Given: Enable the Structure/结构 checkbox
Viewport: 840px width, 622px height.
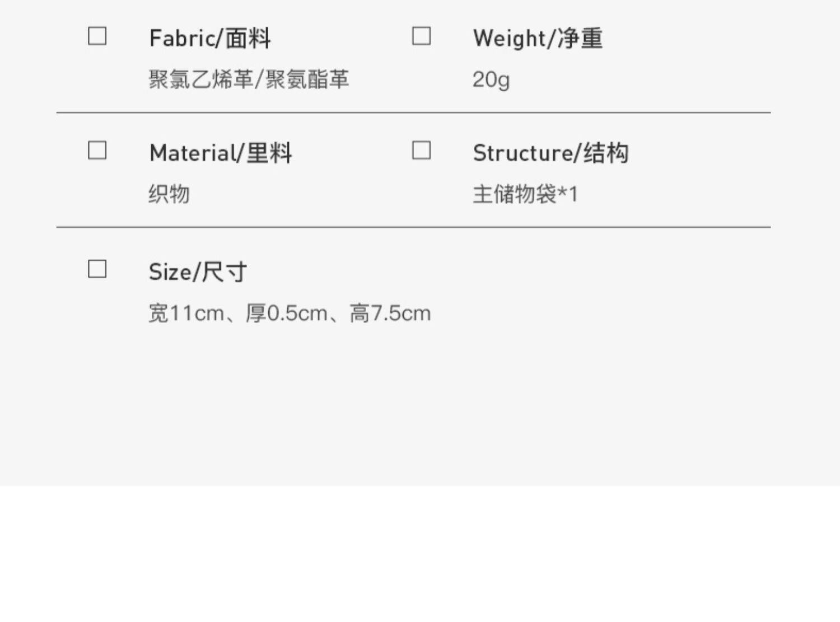Looking at the screenshot, I should tap(421, 151).
